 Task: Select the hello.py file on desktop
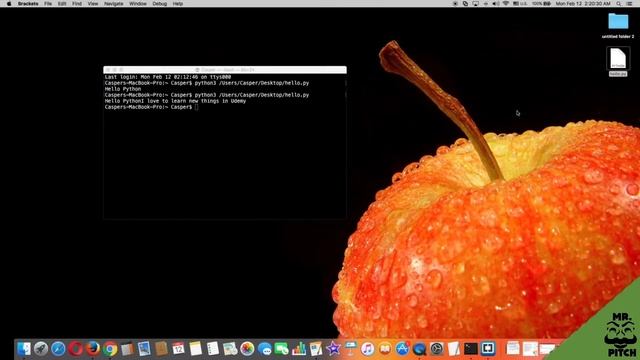tap(618, 62)
